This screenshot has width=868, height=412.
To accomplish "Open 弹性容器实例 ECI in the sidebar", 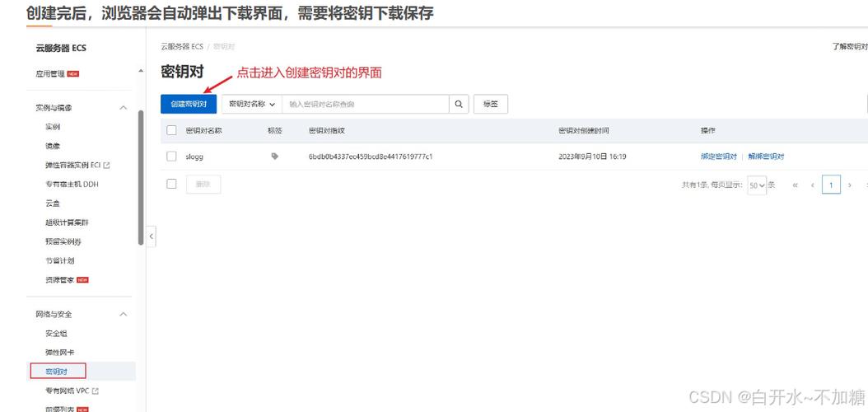I will click(x=73, y=165).
